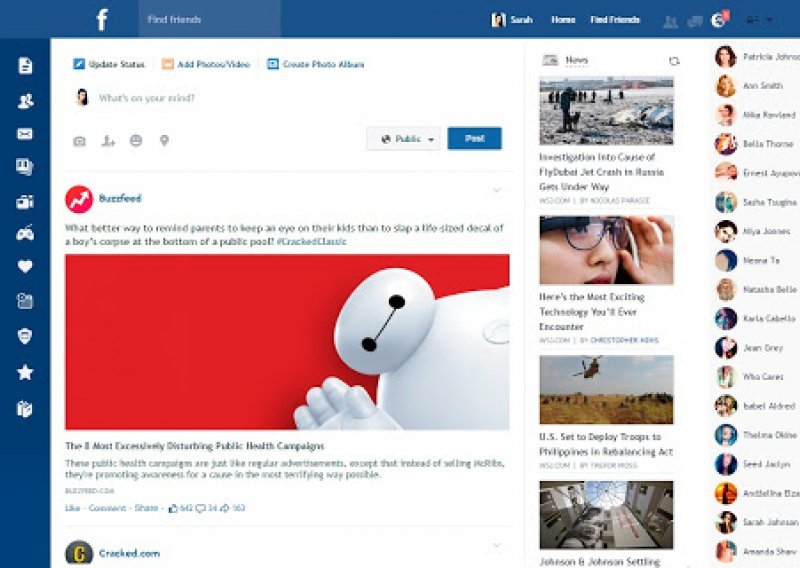Click the comments count bubble icon
Screen dimensions: 800x568
[x=201, y=508]
